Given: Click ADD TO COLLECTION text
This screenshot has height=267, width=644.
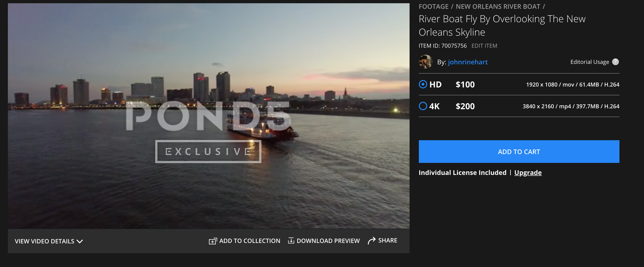Looking at the screenshot, I should pos(249,241).
